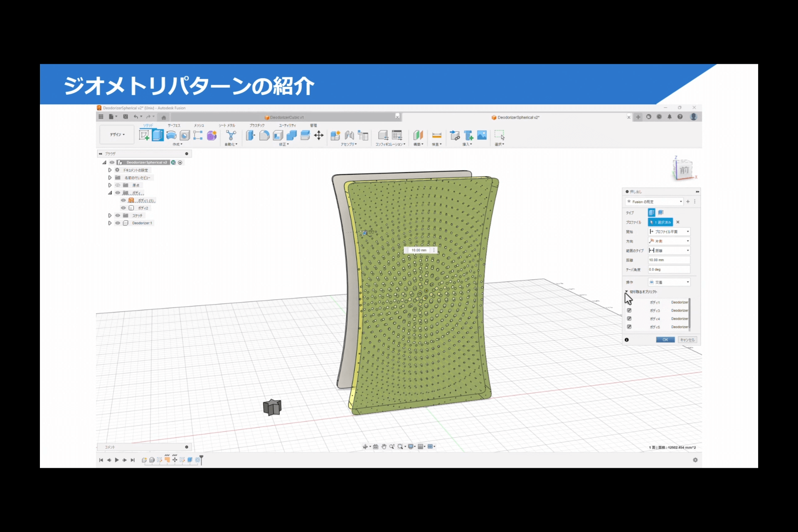Toggle visibility of ボディ2 body

pyautogui.click(x=123, y=208)
